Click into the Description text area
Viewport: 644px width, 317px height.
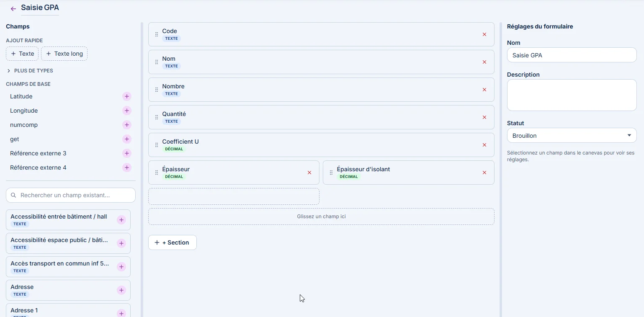[x=572, y=95]
